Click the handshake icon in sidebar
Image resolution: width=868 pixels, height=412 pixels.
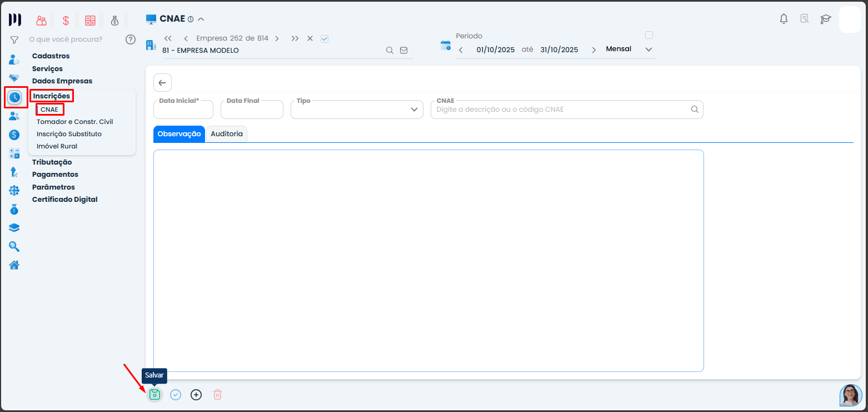pos(14,78)
